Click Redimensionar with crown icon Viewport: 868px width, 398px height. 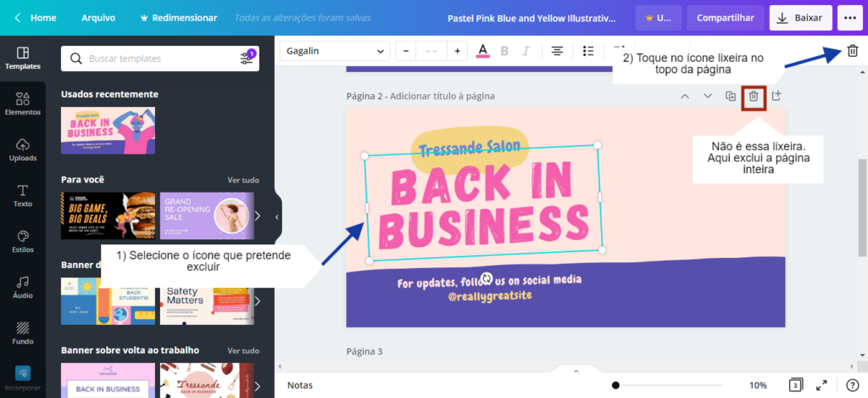180,18
